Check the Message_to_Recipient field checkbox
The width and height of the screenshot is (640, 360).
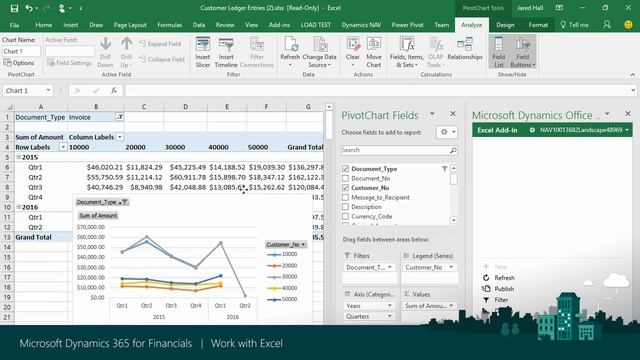345,198
